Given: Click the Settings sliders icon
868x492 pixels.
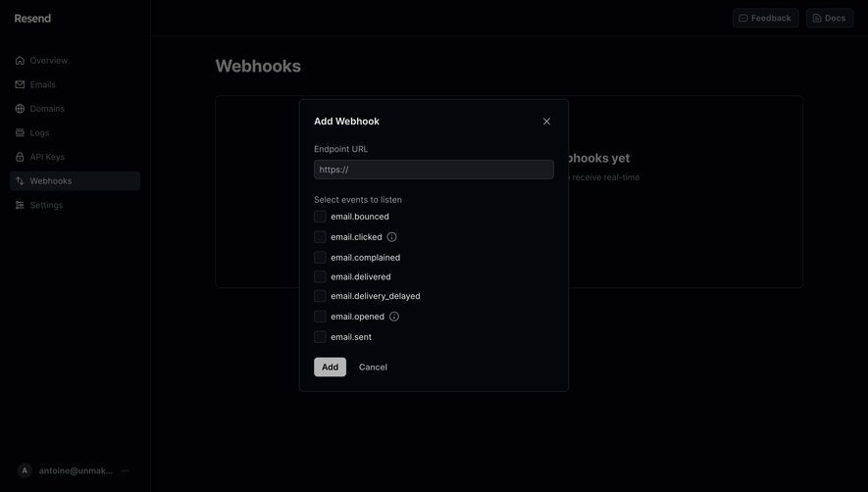Looking at the screenshot, I should tap(20, 205).
